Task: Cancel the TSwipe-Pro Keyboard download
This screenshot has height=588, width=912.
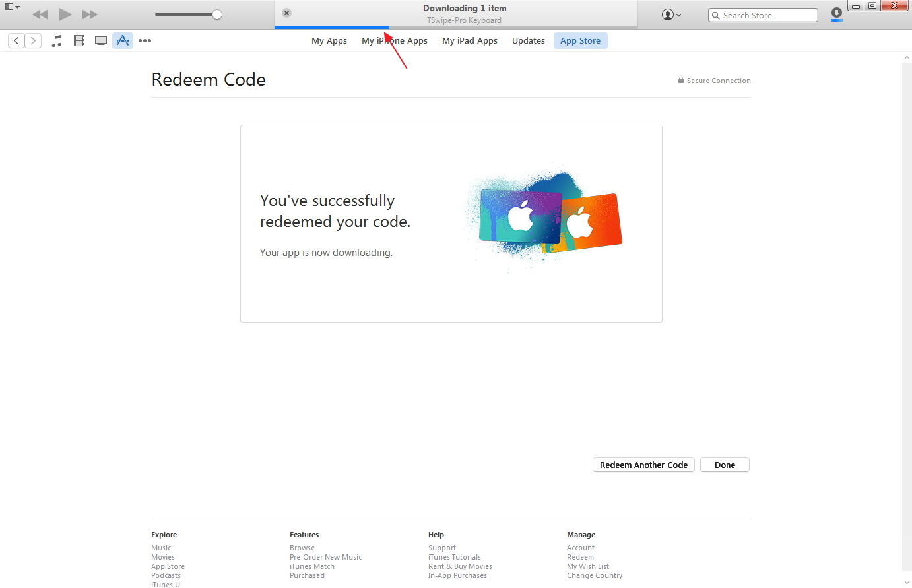Action: click(285, 12)
